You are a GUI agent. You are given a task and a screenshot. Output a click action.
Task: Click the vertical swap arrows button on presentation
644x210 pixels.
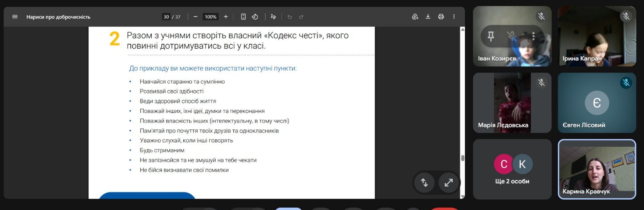point(425,183)
